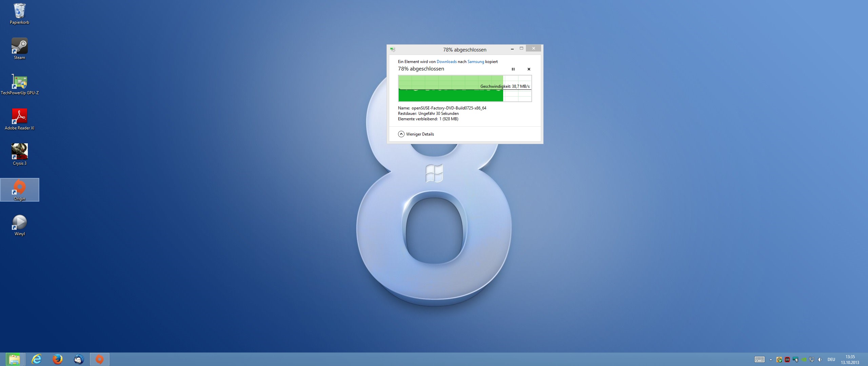
Task: Open the DEU input language menu
Action: pyautogui.click(x=831, y=360)
